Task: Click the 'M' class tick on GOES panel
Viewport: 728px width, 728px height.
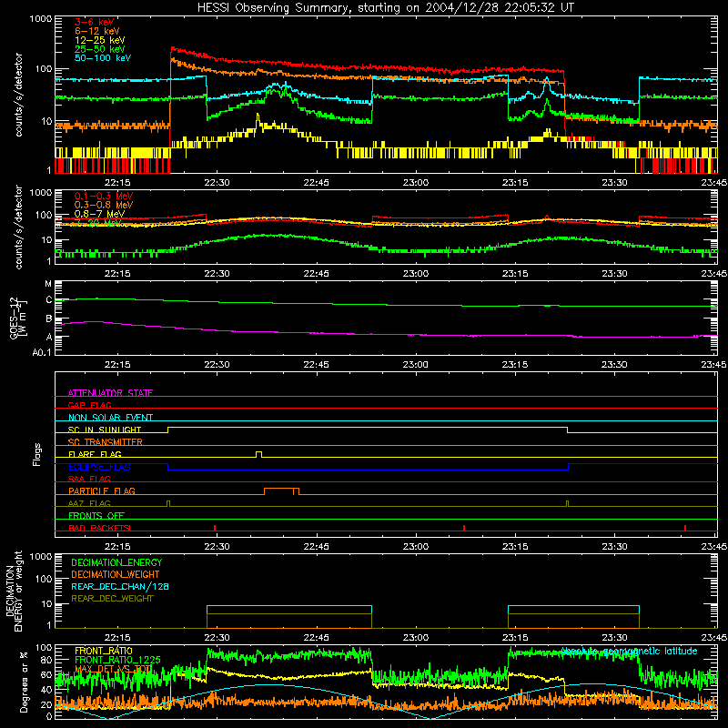Action: [x=48, y=284]
